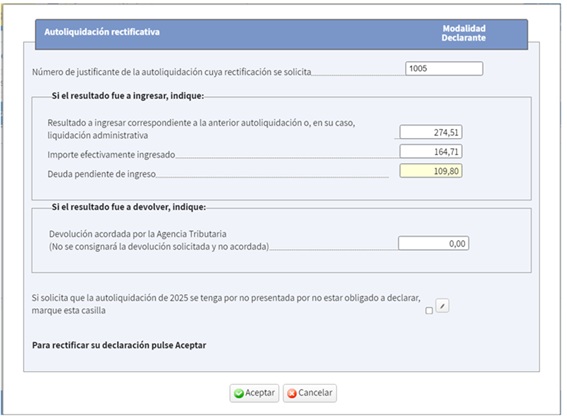Click the 'Autoliquidación rectificativa' header title
The width and height of the screenshot is (567, 419).
pyautogui.click(x=102, y=32)
